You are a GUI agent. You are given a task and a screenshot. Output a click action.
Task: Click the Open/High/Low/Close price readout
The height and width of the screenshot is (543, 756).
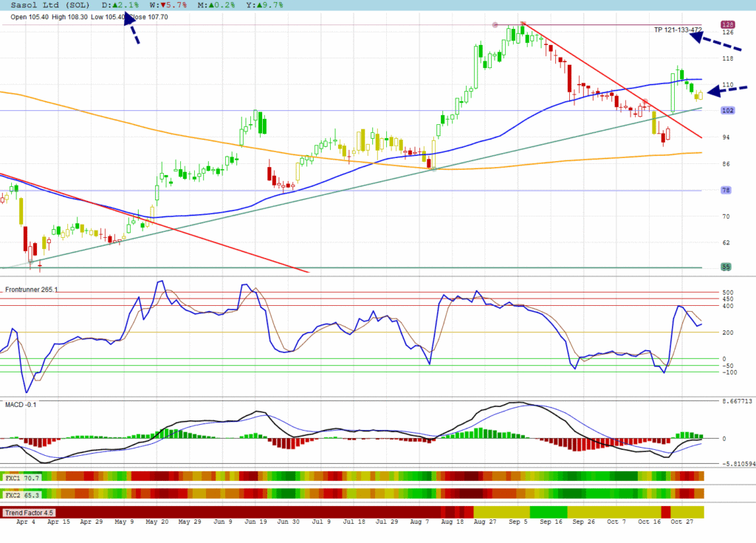[89, 17]
